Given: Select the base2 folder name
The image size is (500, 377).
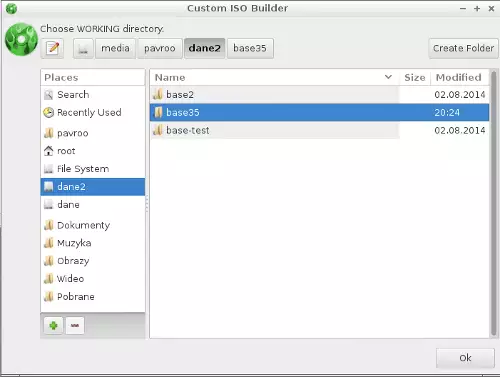Looking at the screenshot, I should [x=180, y=95].
